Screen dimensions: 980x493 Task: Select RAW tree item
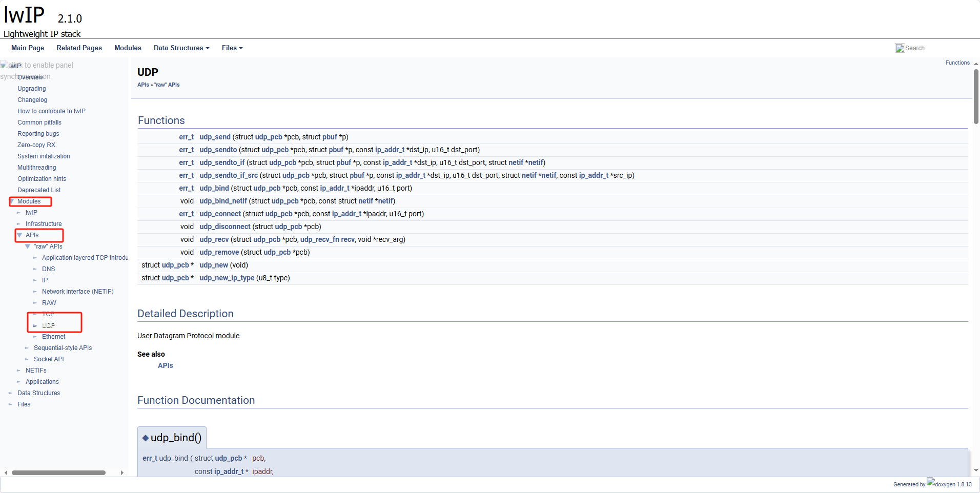[49, 303]
